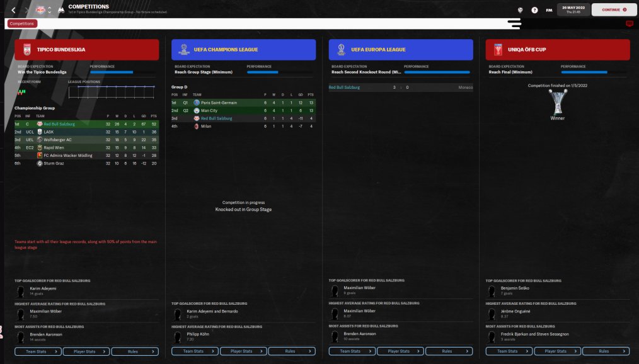Open the Uniqa ÖFB Cup header
639x364 pixels.
point(558,50)
